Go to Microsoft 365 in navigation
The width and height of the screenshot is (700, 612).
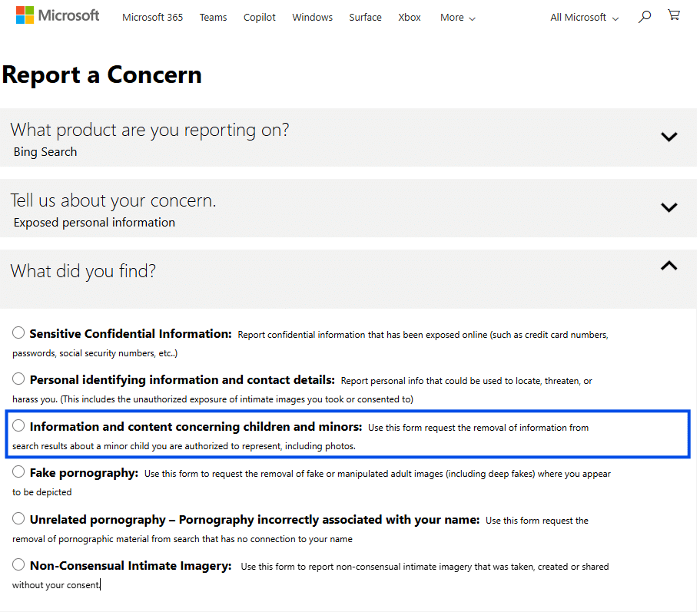coord(152,18)
